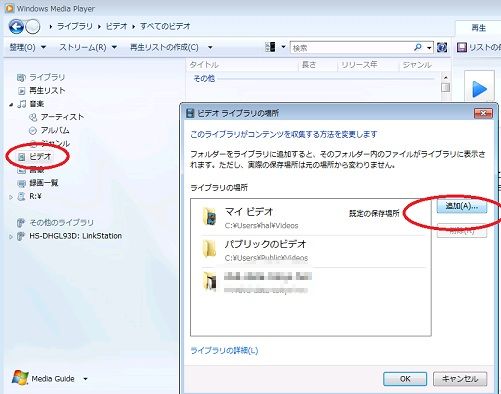Expand the arrow after 再生リストの作成(C)
This screenshot has height=394, width=501.
(210, 48)
